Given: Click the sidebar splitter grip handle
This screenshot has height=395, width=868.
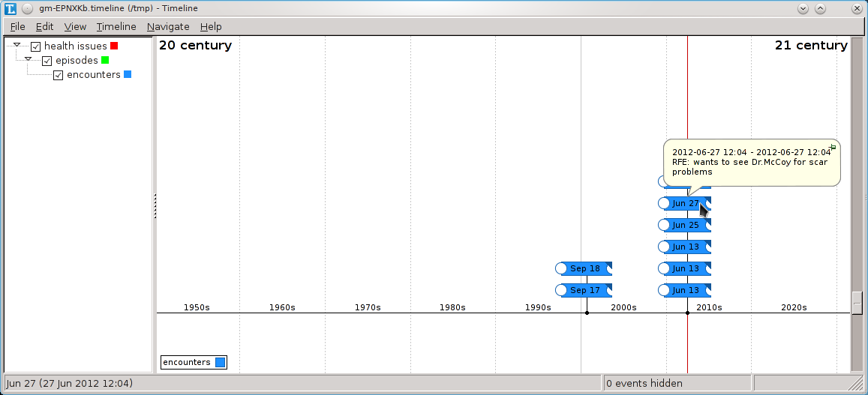Looking at the screenshot, I should [155, 206].
